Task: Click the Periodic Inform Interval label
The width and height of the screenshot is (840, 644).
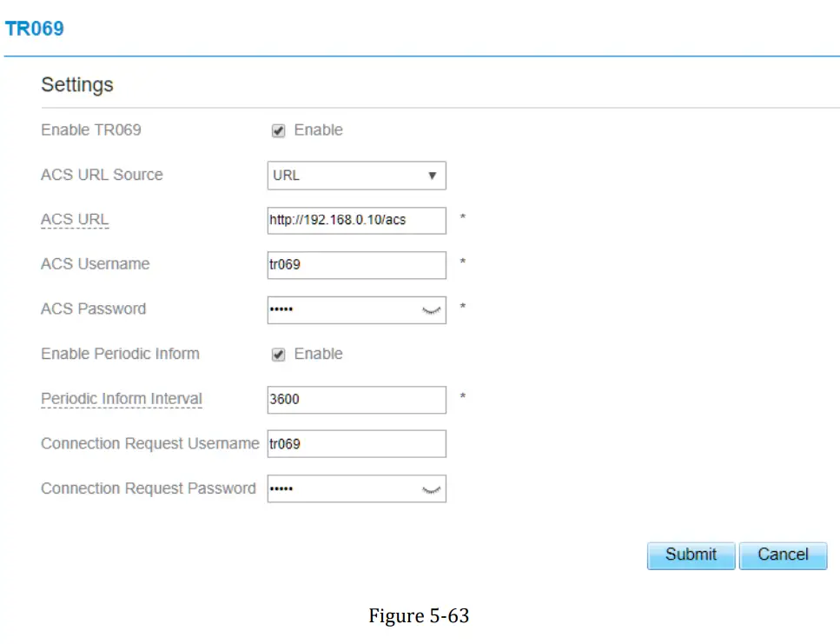Action: tap(122, 399)
